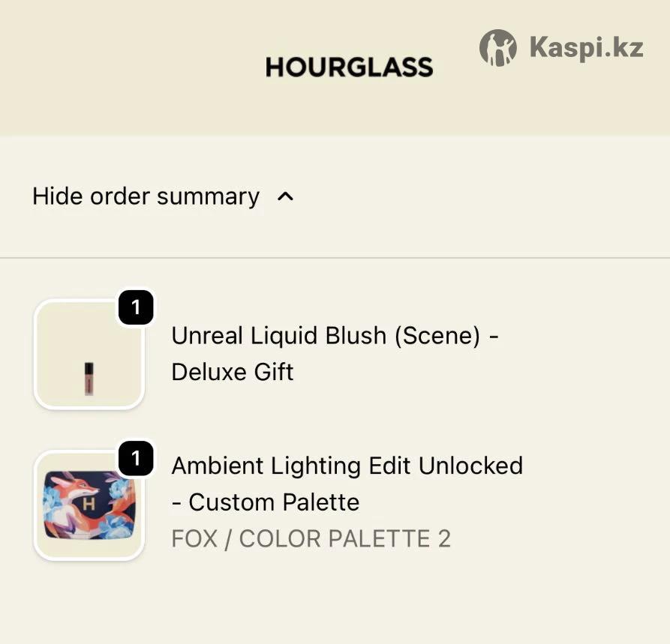Screen dimensions: 670x644
Task: Click the '- Custom Palette' text line
Action: pyautogui.click(x=266, y=502)
